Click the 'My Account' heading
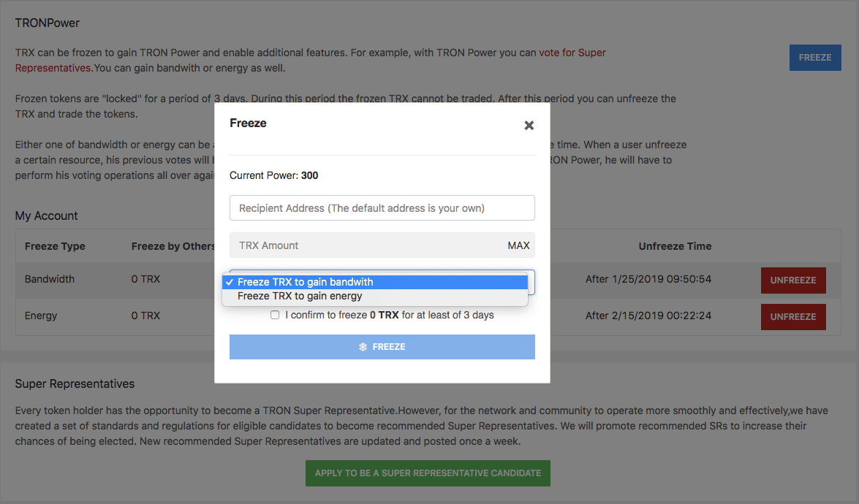 (x=46, y=215)
